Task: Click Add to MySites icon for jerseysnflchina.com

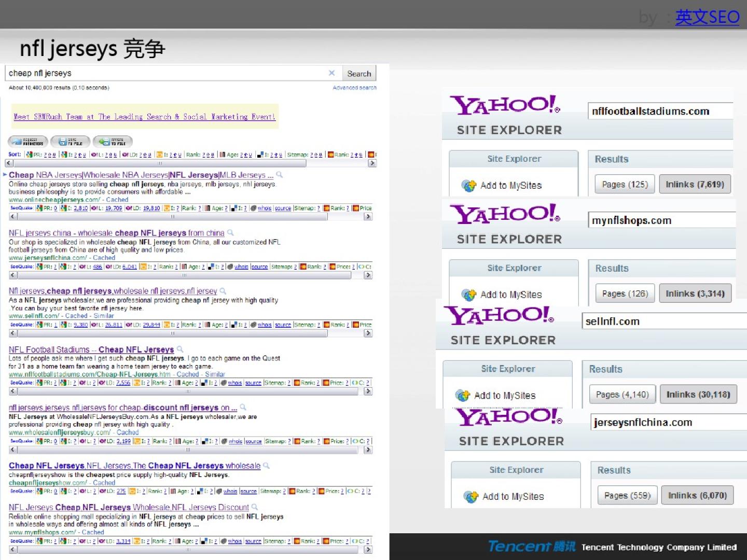Action: pos(471,496)
